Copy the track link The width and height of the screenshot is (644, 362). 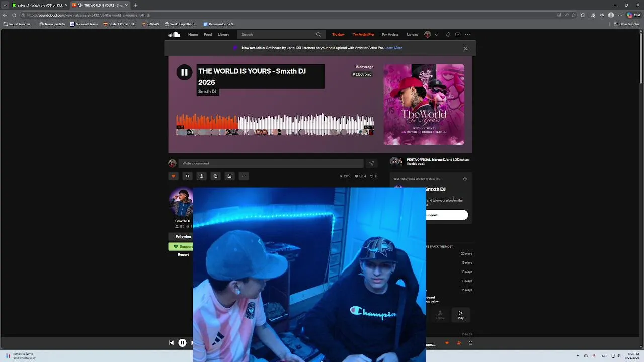215,176
